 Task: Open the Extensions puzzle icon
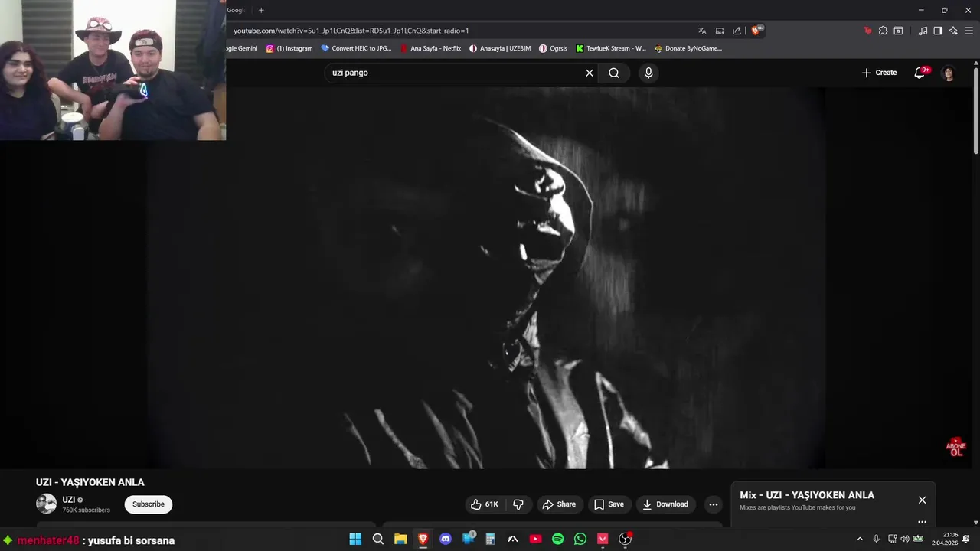click(883, 31)
